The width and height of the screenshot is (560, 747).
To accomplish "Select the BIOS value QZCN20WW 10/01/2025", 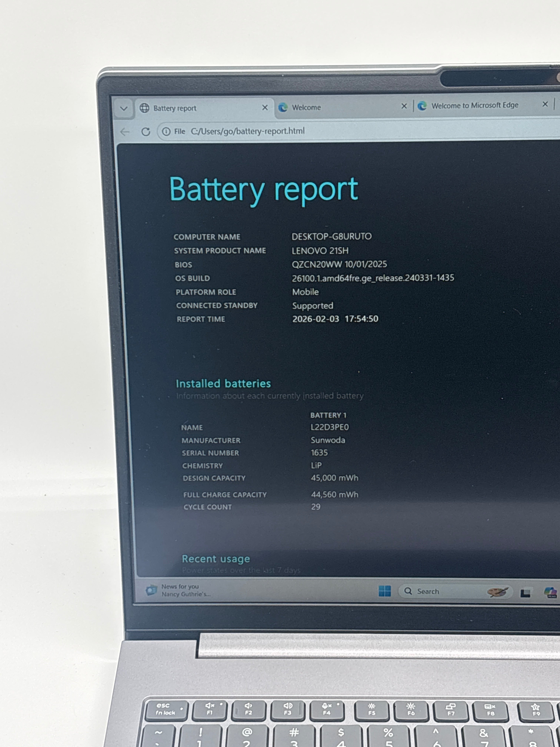I will pyautogui.click(x=339, y=264).
